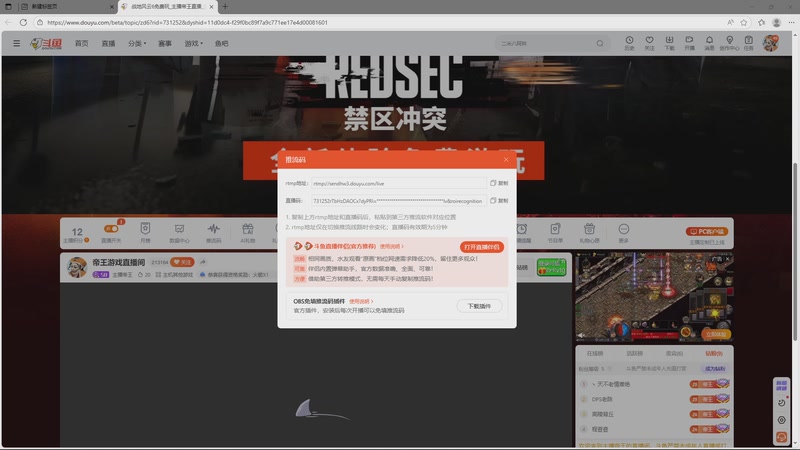Viewport: 800px width, 450px height.
Task: Select ranking row DPS老陈
Action: point(654,399)
